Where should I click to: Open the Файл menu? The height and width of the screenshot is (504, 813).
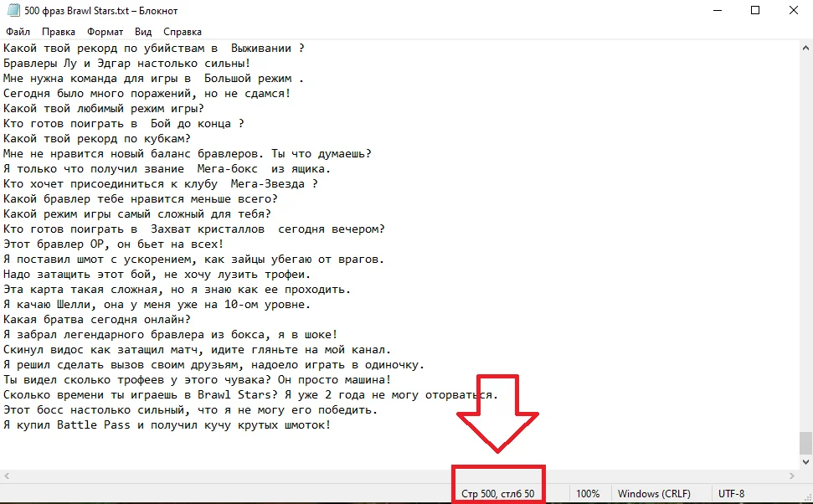tap(18, 32)
